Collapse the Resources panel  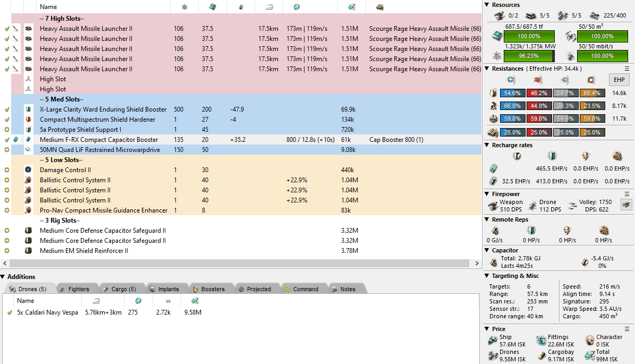[x=487, y=5]
